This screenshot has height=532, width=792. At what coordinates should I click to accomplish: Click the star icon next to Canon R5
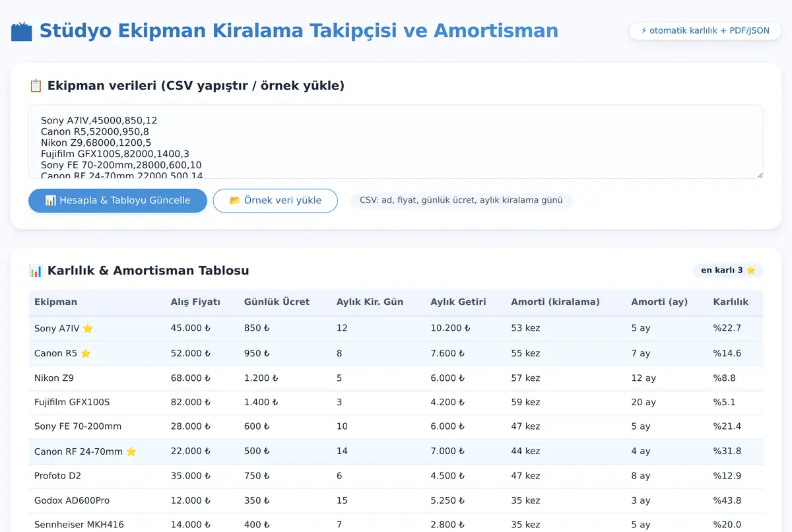pos(86,353)
